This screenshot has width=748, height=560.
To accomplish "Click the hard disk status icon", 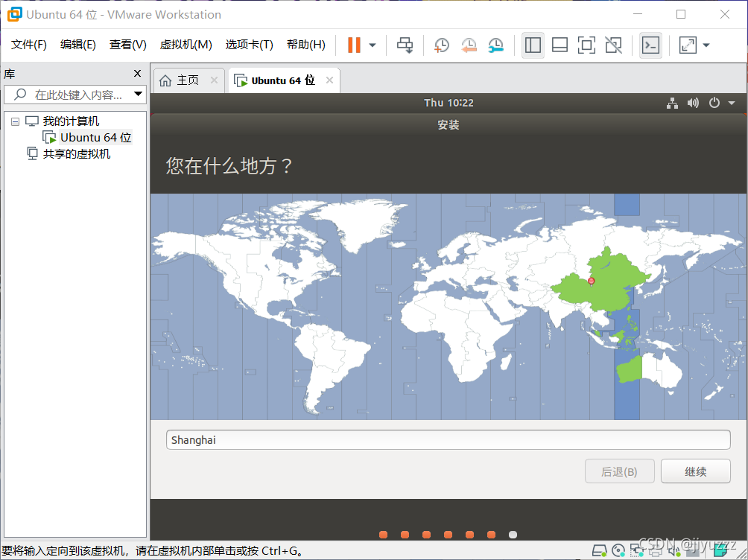I will [x=599, y=551].
